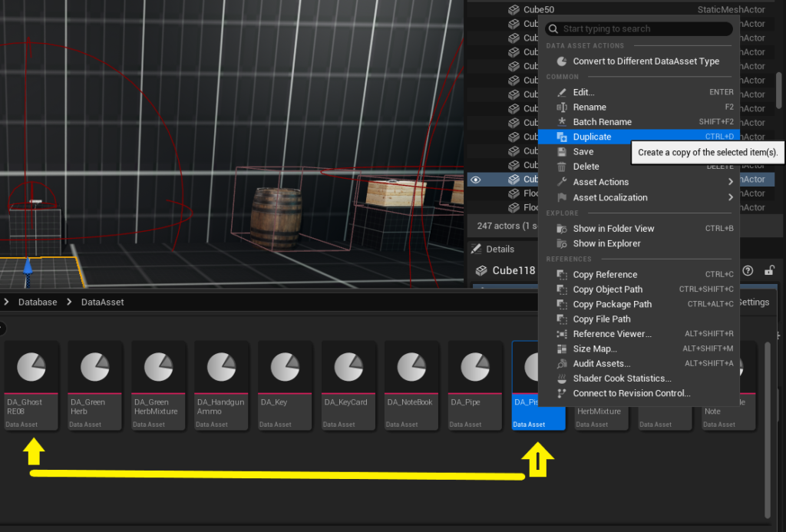786x532 pixels.
Task: Click the Outliner vertical scrollbar
Action: click(x=779, y=92)
